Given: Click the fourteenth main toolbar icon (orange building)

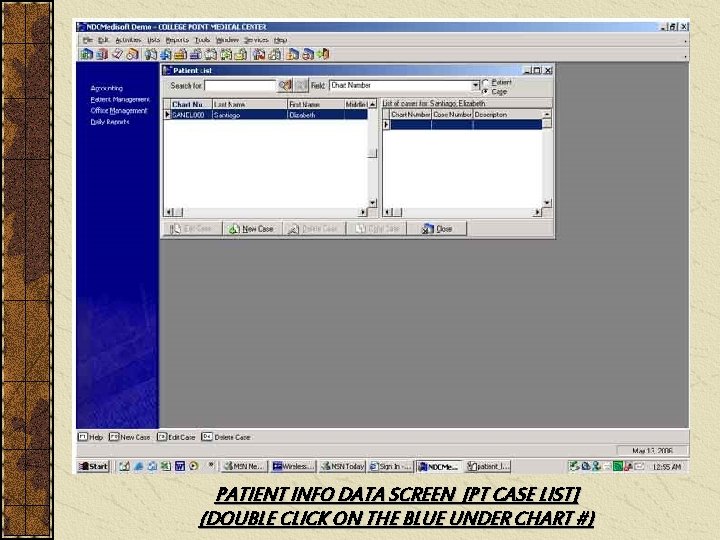Looking at the screenshot, I should point(292,54).
